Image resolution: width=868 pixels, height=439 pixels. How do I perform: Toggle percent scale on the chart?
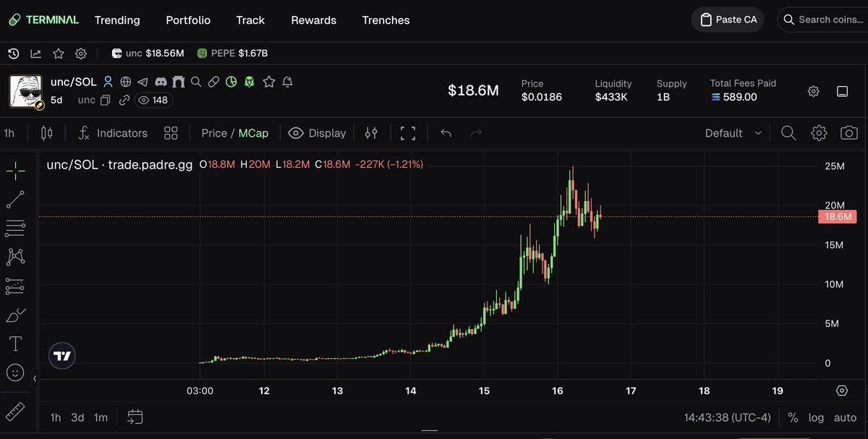click(793, 417)
